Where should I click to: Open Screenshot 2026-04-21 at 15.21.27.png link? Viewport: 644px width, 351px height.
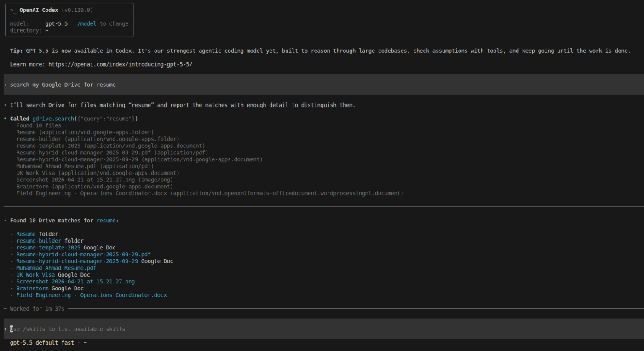point(75,282)
